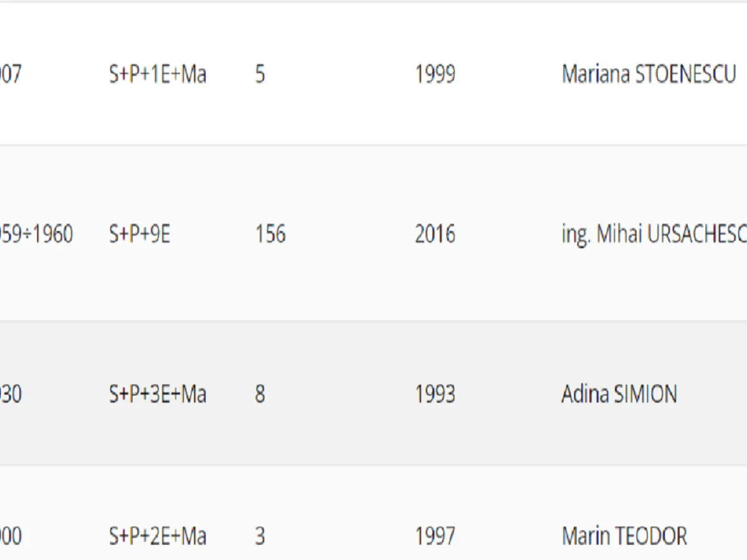Select the value 8 in Adina SIMION's row
This screenshot has height=560, width=747.
pos(260,394)
